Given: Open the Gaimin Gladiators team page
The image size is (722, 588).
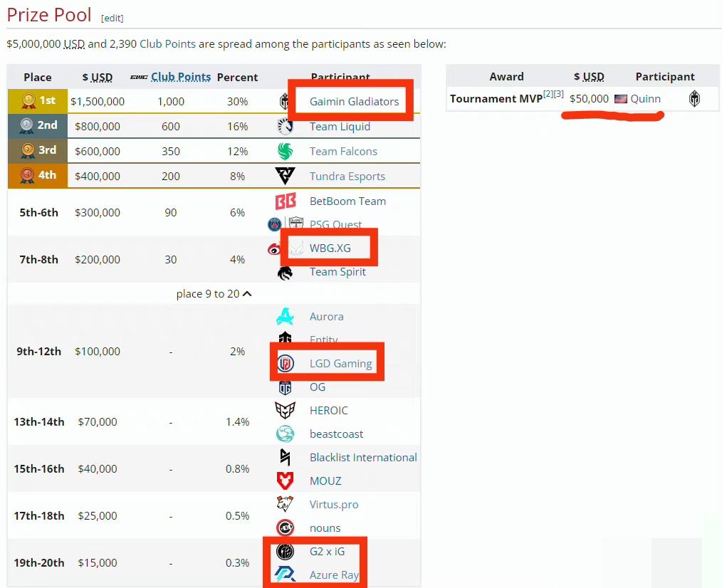Looking at the screenshot, I should [354, 101].
